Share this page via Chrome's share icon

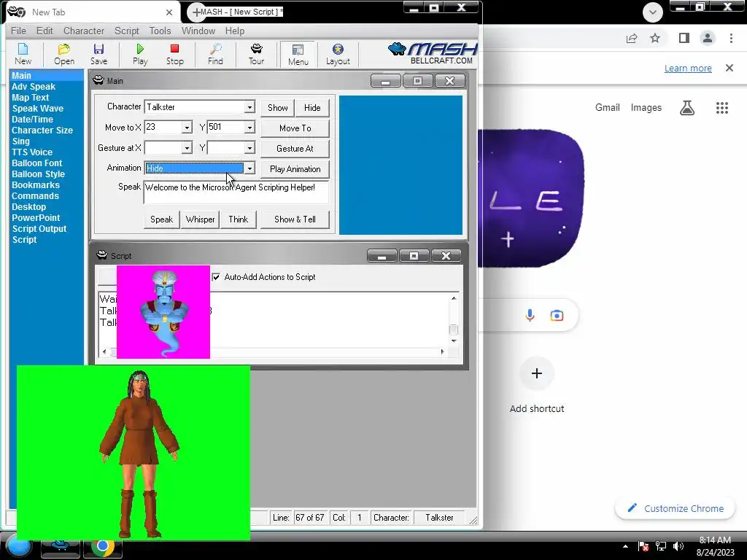coord(632,38)
